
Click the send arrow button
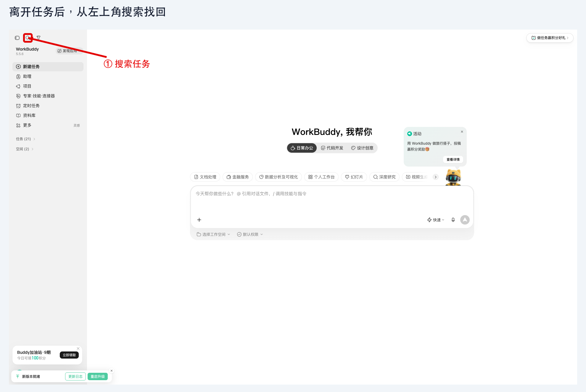click(465, 220)
